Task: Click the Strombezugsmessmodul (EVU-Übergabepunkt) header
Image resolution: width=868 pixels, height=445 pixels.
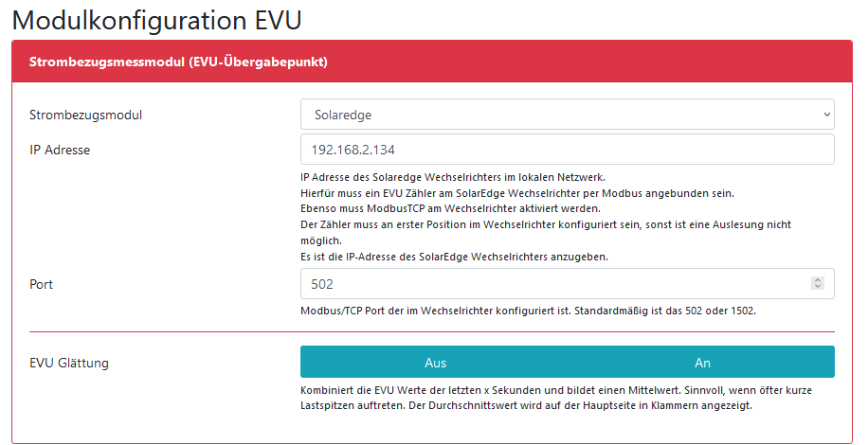Action: click(x=178, y=62)
